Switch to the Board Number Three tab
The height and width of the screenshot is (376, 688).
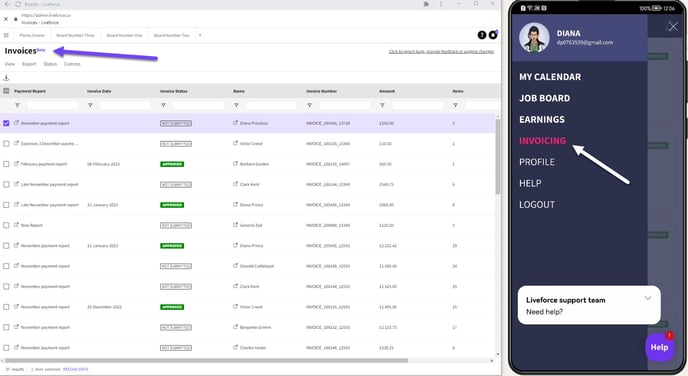(75, 35)
